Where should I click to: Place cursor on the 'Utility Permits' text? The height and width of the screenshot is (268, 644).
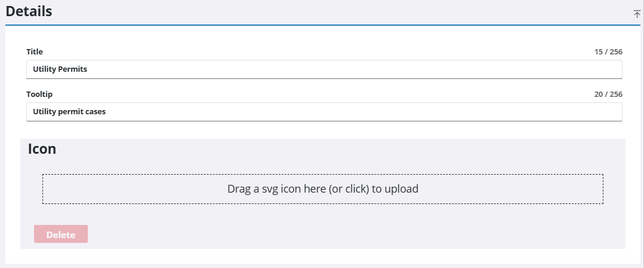[60, 69]
